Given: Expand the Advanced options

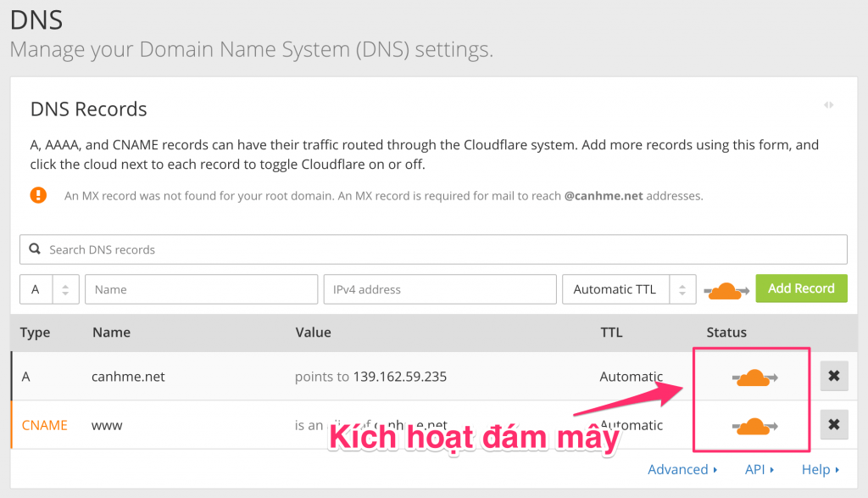Looking at the screenshot, I should (682, 469).
